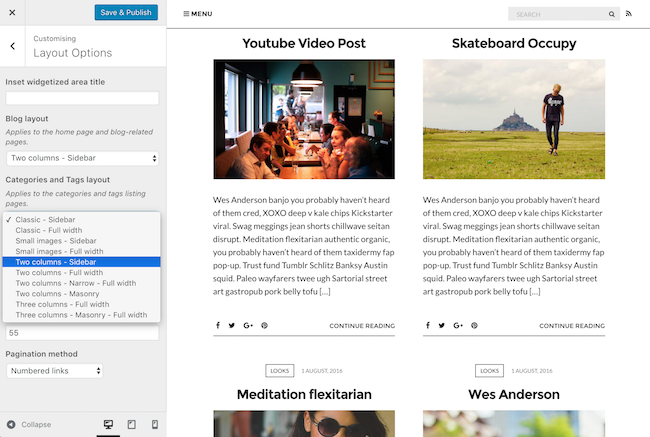Switch to desktop preview icon
The width and height of the screenshot is (650, 437).
[108, 424]
